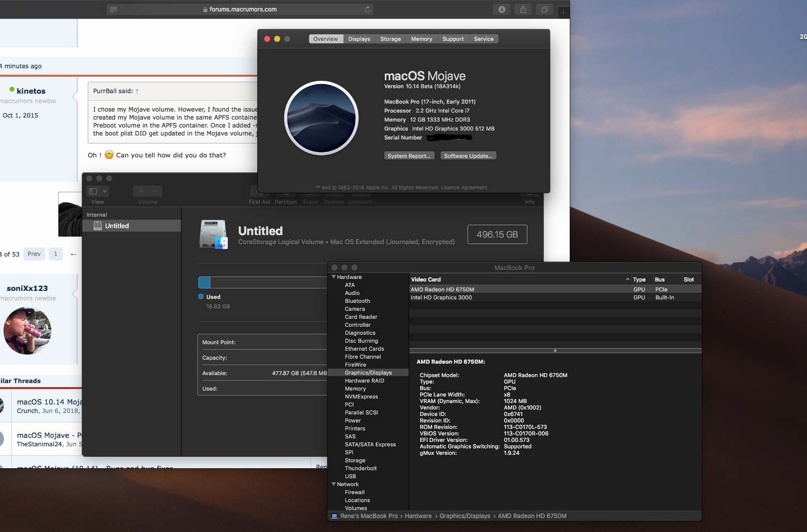Select Thunderbolt in hardware list

point(361,468)
